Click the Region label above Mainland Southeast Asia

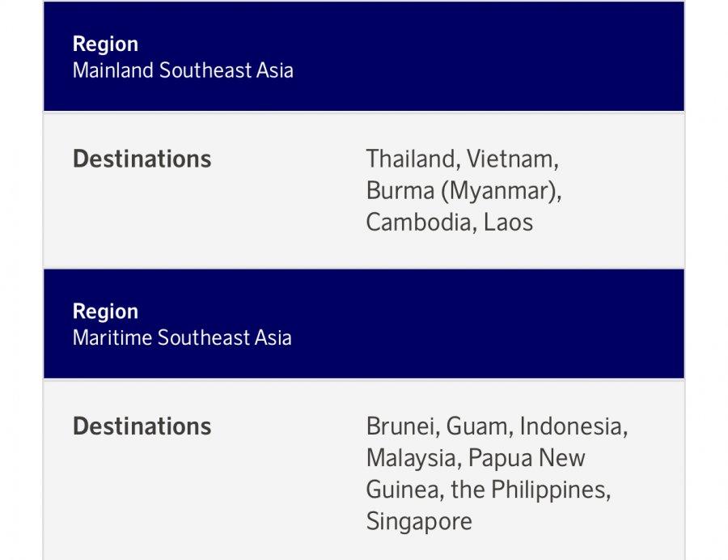[x=105, y=44]
